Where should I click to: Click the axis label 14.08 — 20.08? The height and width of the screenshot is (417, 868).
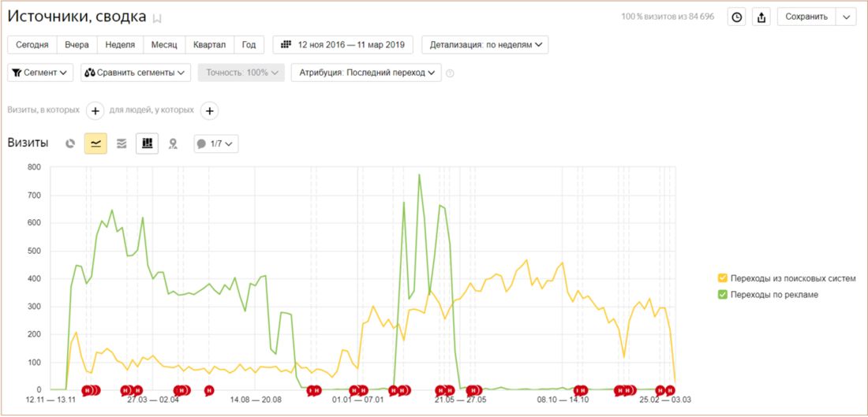point(256,400)
